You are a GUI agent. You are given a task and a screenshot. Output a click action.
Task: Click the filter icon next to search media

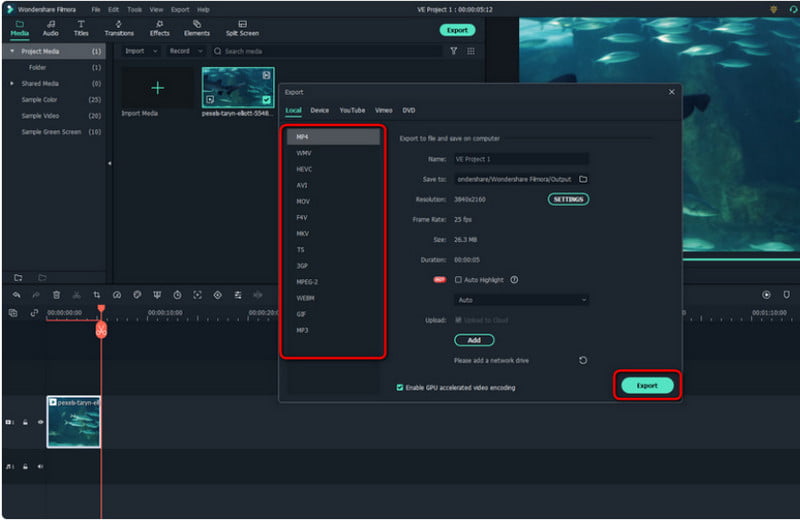[x=453, y=51]
